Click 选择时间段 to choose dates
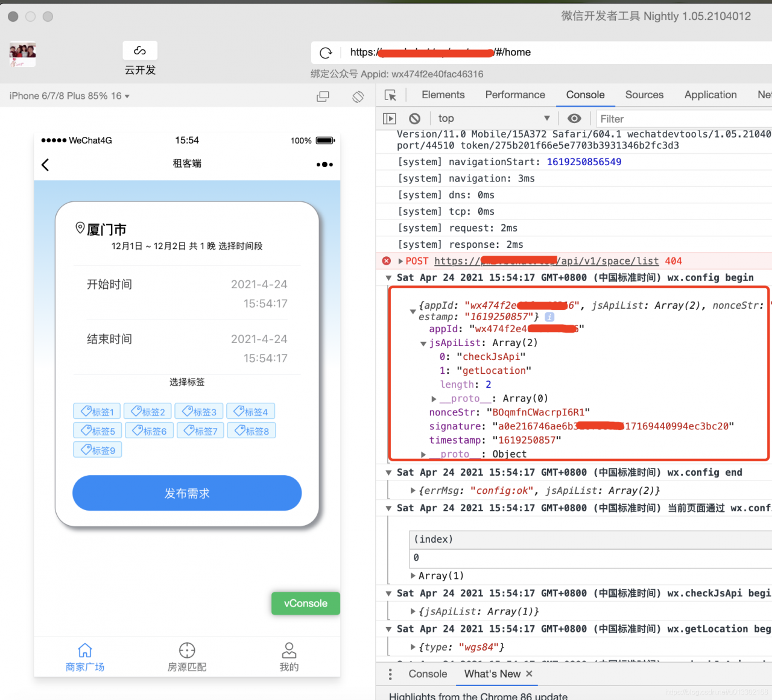Screen dimensions: 772x700 (x=241, y=246)
